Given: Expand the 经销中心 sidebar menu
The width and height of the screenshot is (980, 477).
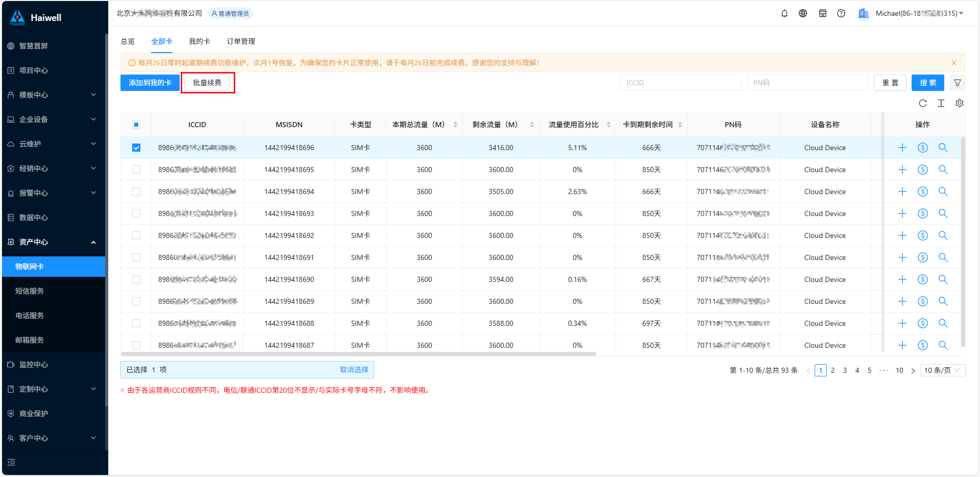Looking at the screenshot, I should click(54, 169).
